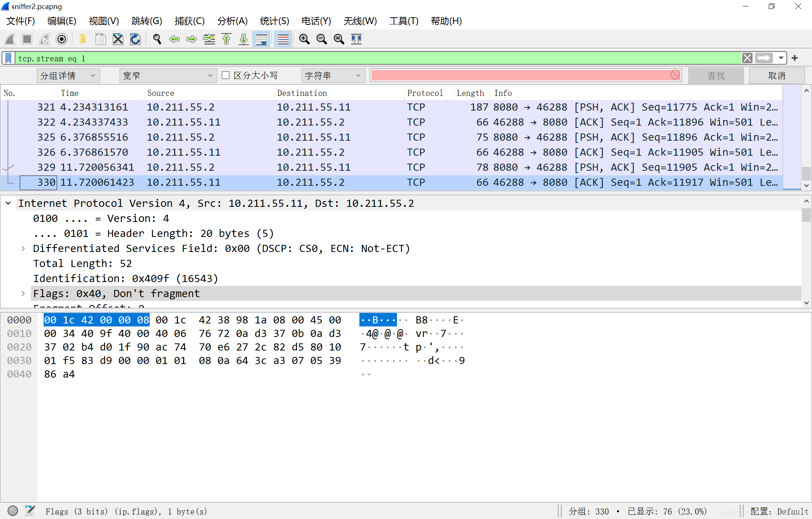Select packet number 321 row
Viewport: 812px width, 519px height.
(x=392, y=107)
